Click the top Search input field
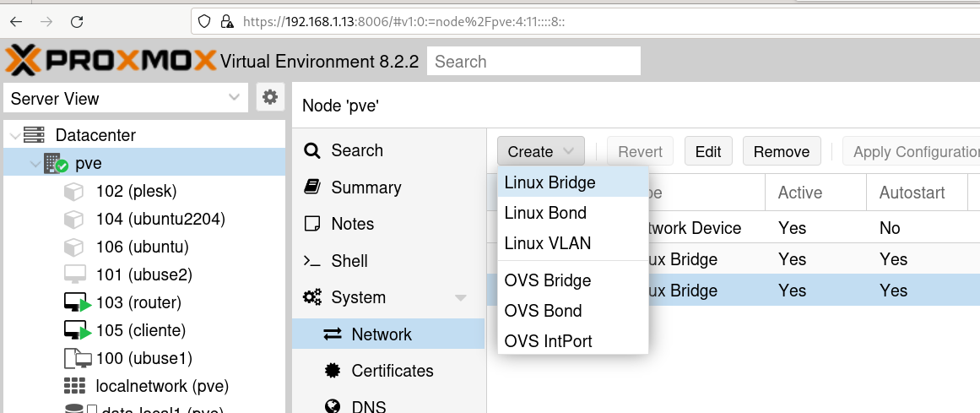The width and height of the screenshot is (980, 413). pyautogui.click(x=533, y=62)
